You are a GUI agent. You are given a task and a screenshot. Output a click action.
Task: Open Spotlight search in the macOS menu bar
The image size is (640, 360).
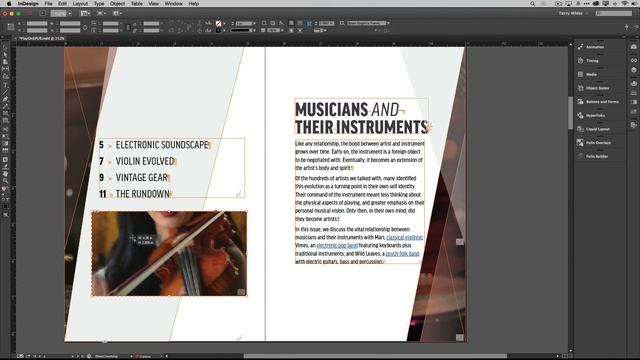pos(533,4)
